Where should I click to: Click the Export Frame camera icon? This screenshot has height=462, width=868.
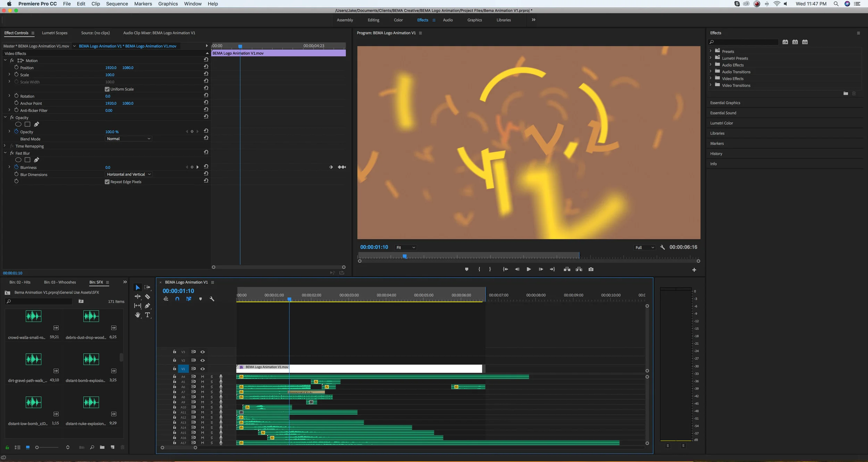[591, 269]
